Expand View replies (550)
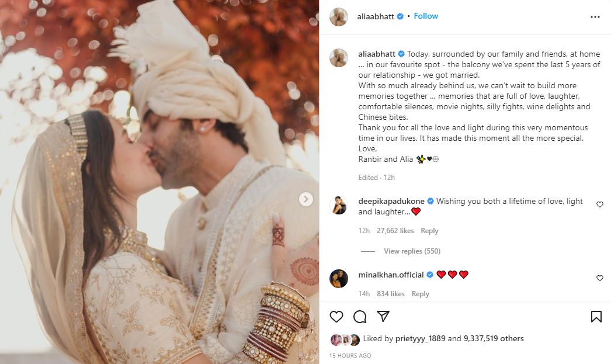Viewport: 611px width, 364px height. pyautogui.click(x=412, y=251)
